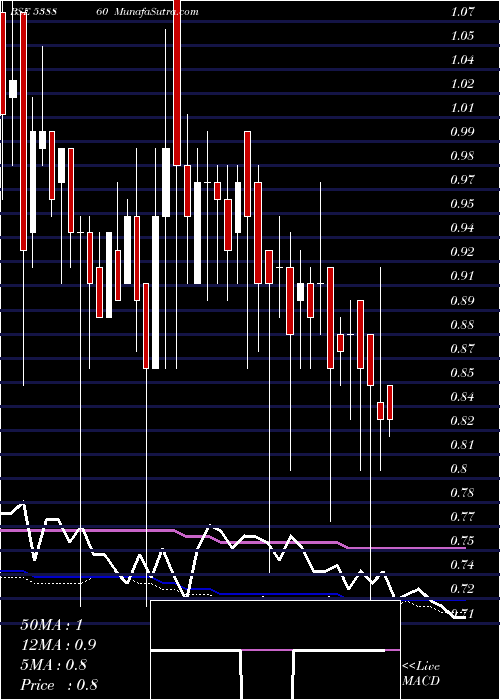Click the 0.89 value on the price axis
Screen dimensions: 500x700
coord(462,300)
